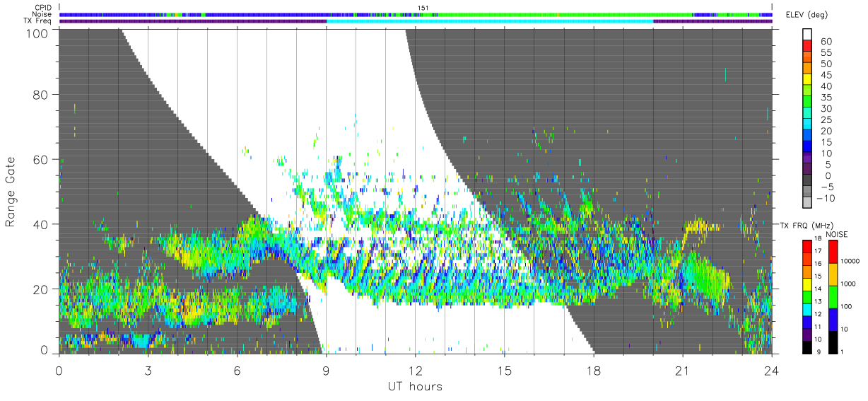
Task: Click the x-axis tick label 0
Action: pyautogui.click(x=59, y=370)
